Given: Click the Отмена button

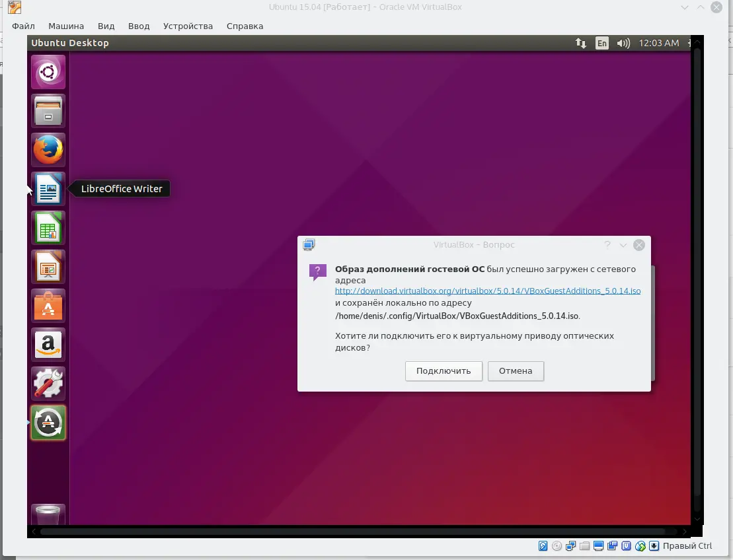Looking at the screenshot, I should [516, 371].
